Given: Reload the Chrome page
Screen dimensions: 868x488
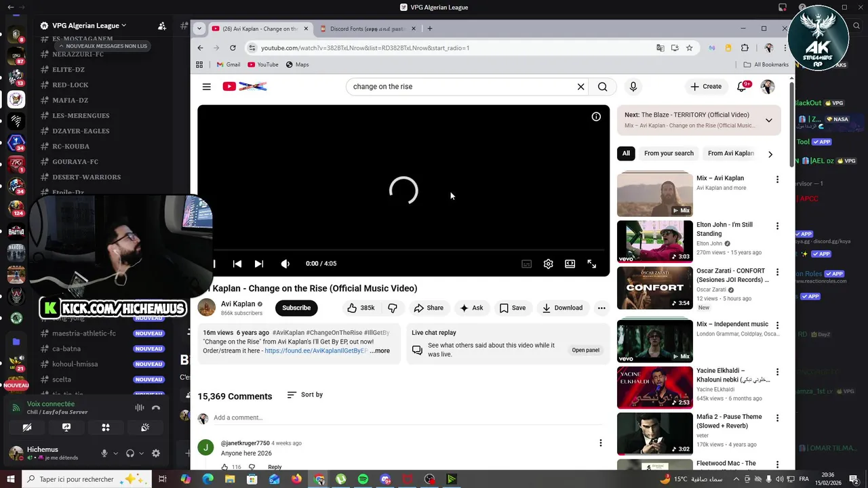Looking at the screenshot, I should (x=233, y=48).
